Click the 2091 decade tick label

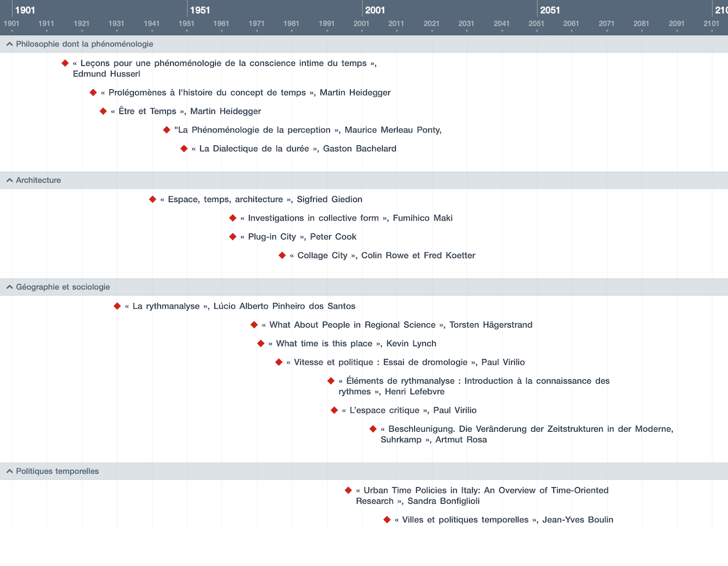tap(676, 23)
